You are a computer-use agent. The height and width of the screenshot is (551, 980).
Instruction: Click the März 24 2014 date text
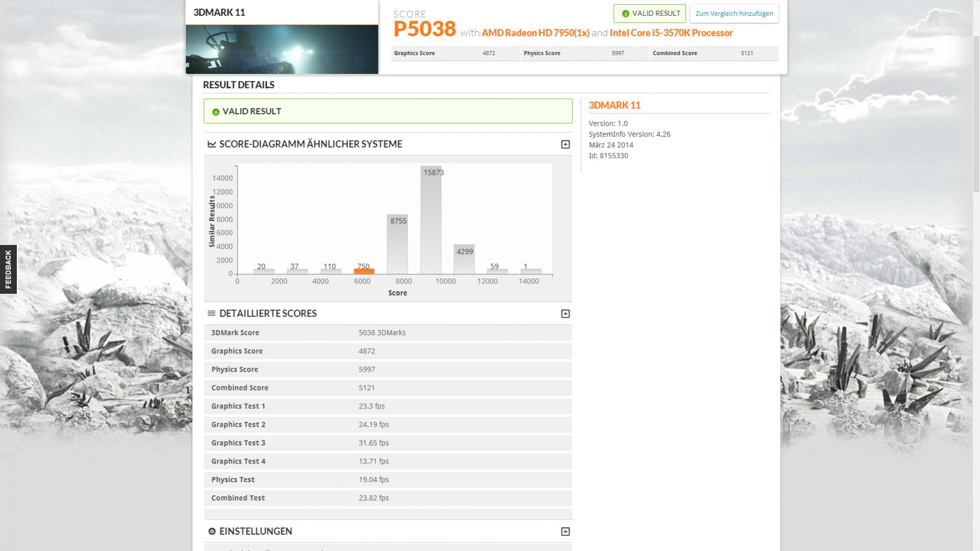coord(611,145)
